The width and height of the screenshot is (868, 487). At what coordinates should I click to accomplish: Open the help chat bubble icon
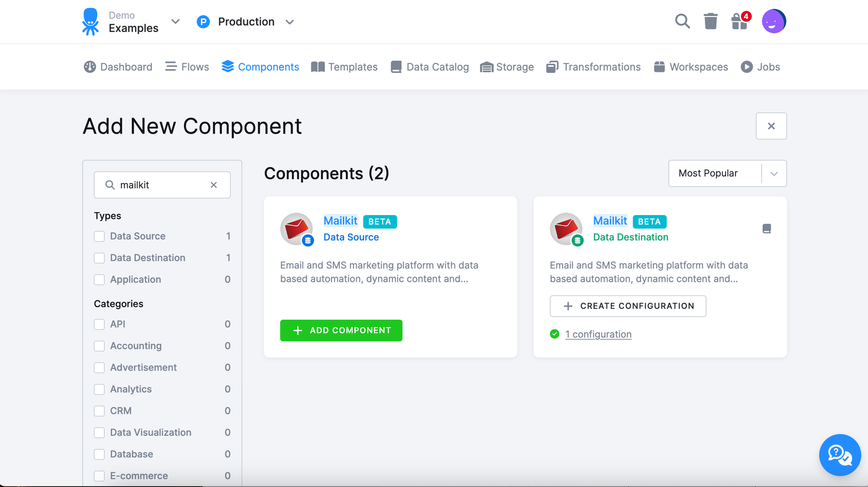click(x=839, y=454)
